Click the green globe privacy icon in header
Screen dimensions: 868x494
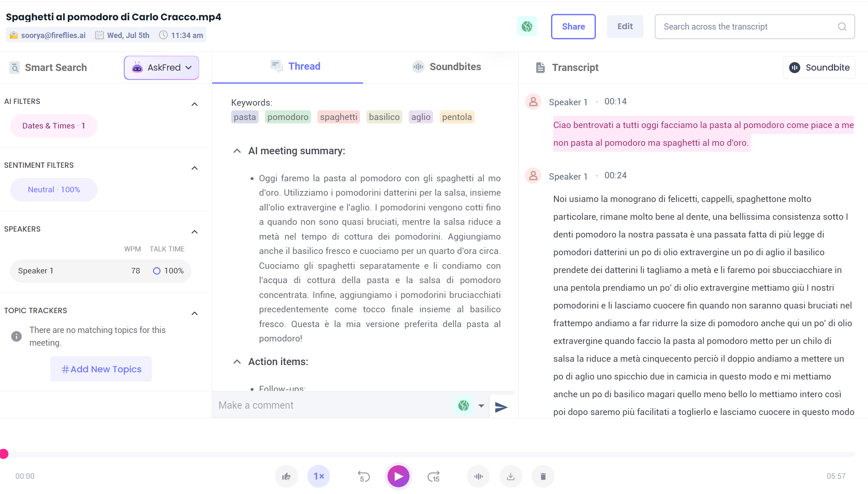[527, 27]
